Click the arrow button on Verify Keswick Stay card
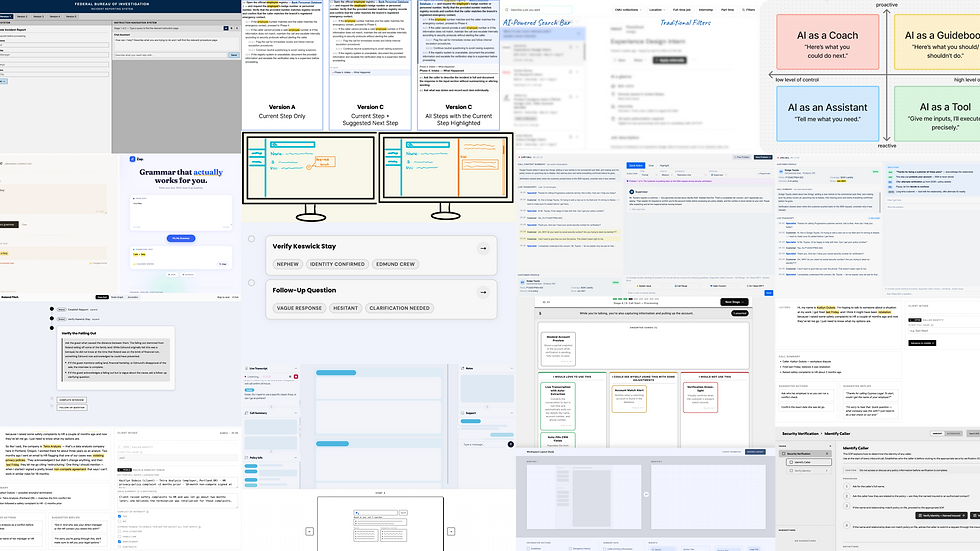 pyautogui.click(x=483, y=248)
